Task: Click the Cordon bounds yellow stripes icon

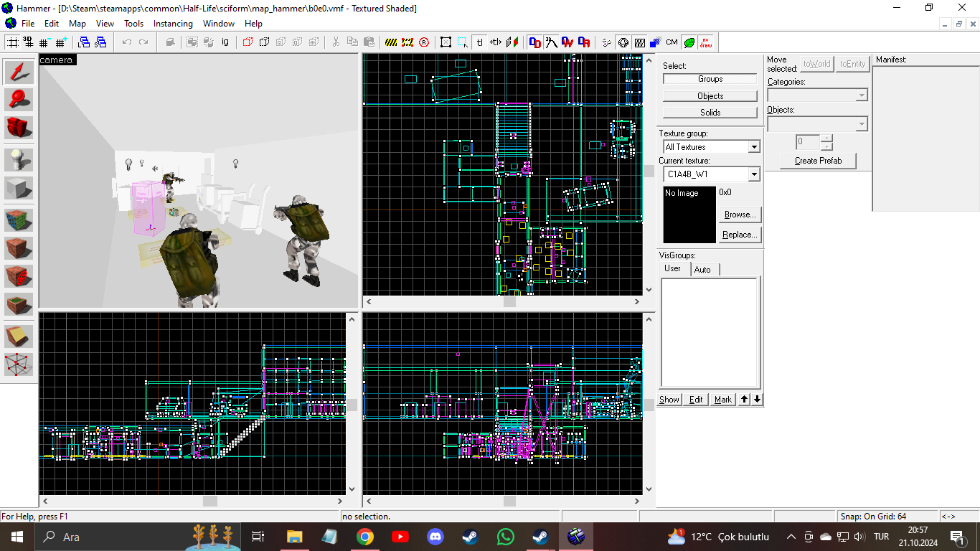Action: 391,42
